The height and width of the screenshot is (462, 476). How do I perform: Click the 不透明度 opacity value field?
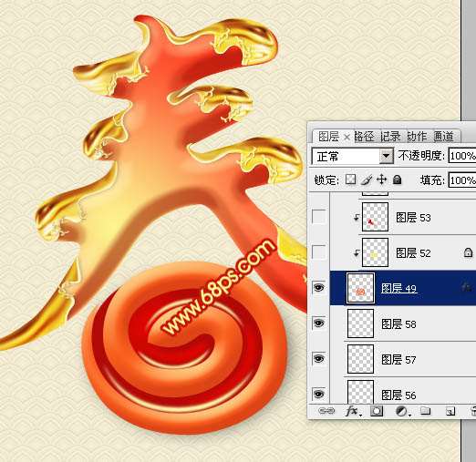point(462,156)
